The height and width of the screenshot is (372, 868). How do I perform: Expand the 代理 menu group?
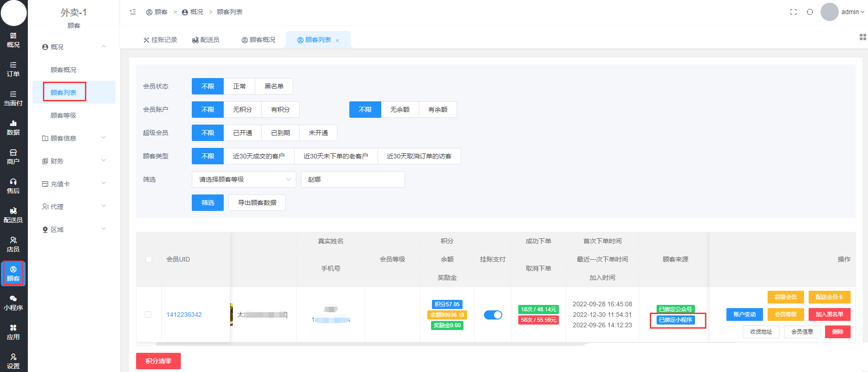tap(74, 207)
